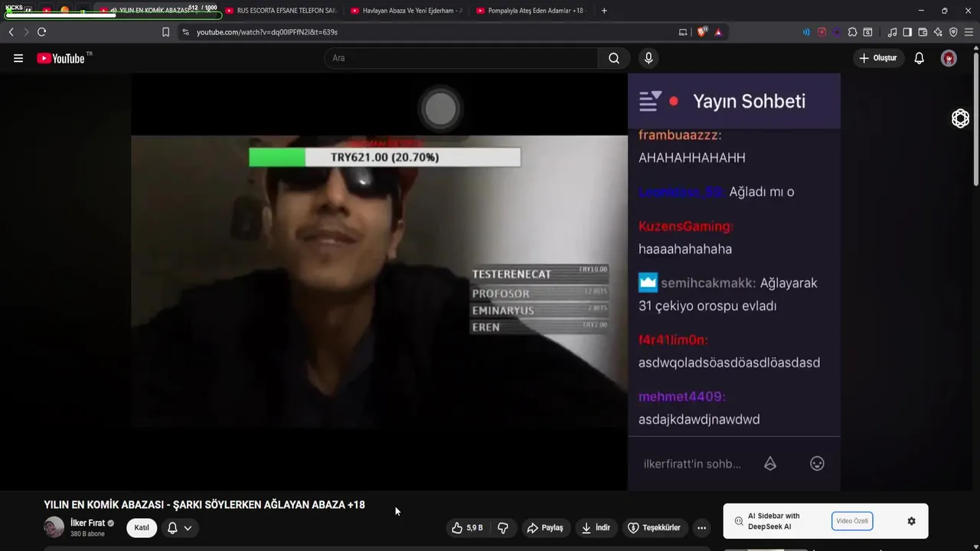
Task: Open the YouTube hamburger guide menu
Action: coord(18,58)
